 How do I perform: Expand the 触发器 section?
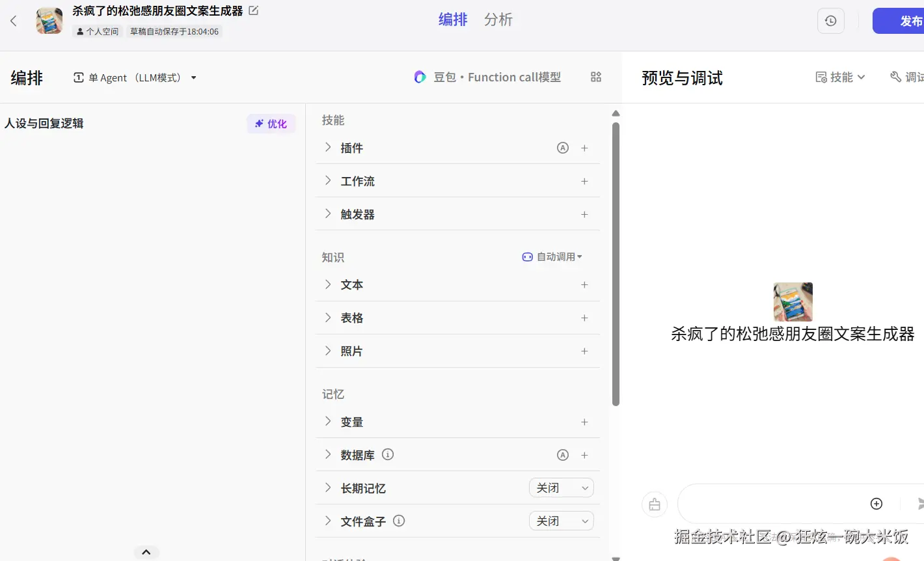pos(328,214)
